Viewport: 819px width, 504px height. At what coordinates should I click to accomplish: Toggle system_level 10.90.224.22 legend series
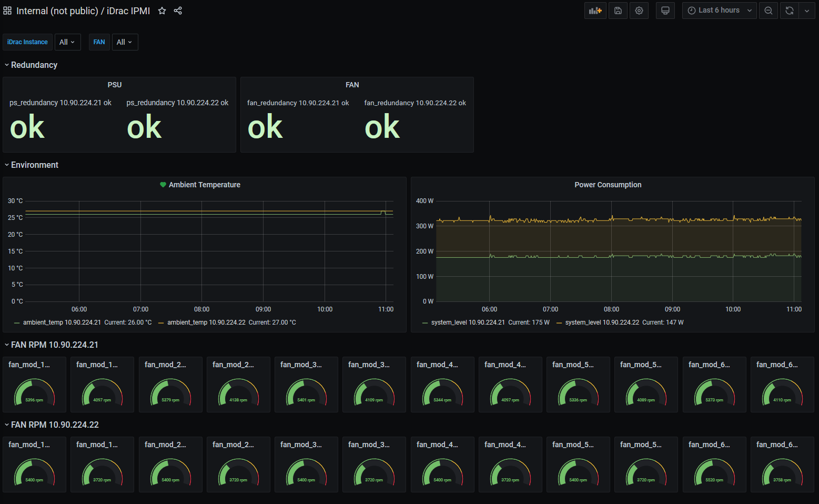(x=602, y=322)
